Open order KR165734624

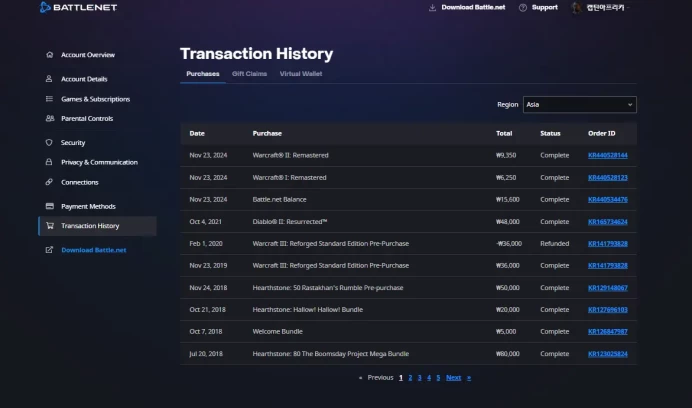(607, 222)
